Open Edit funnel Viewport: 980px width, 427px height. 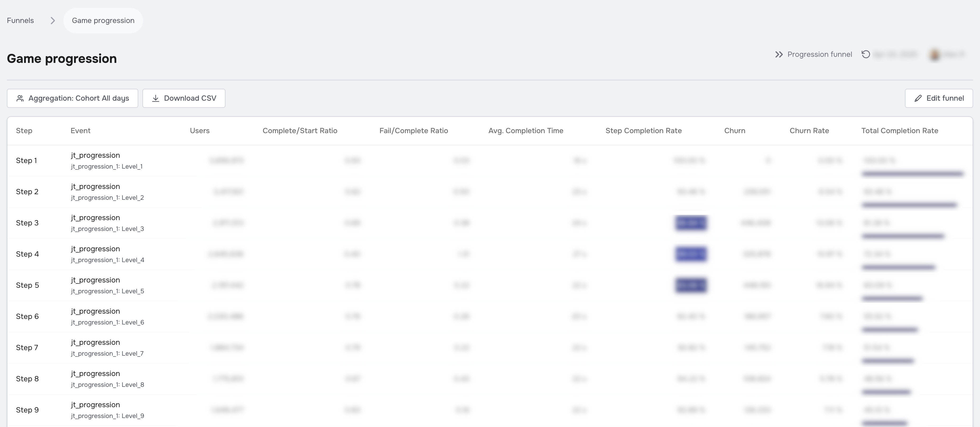(x=939, y=98)
